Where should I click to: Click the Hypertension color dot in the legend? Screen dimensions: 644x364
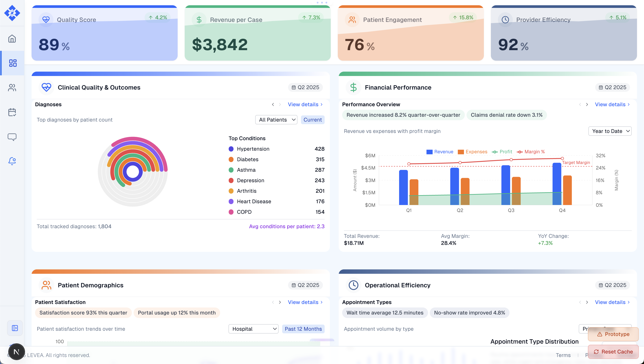pos(231,149)
